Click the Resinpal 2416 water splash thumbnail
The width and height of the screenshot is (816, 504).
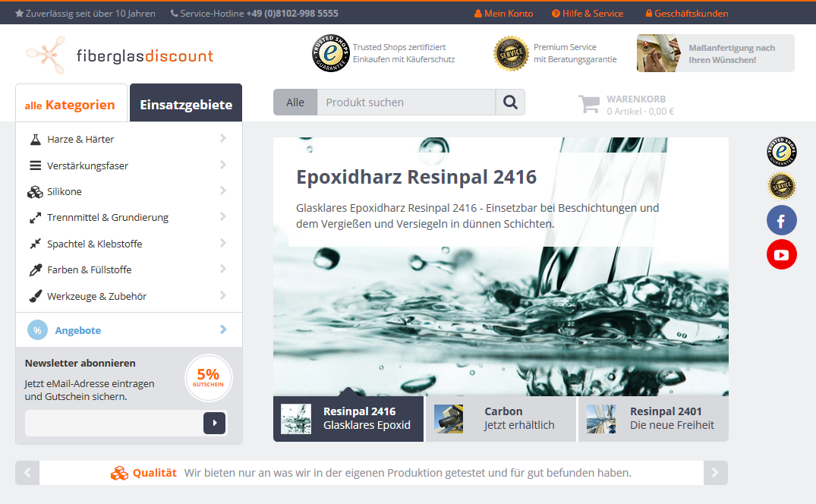(x=296, y=419)
